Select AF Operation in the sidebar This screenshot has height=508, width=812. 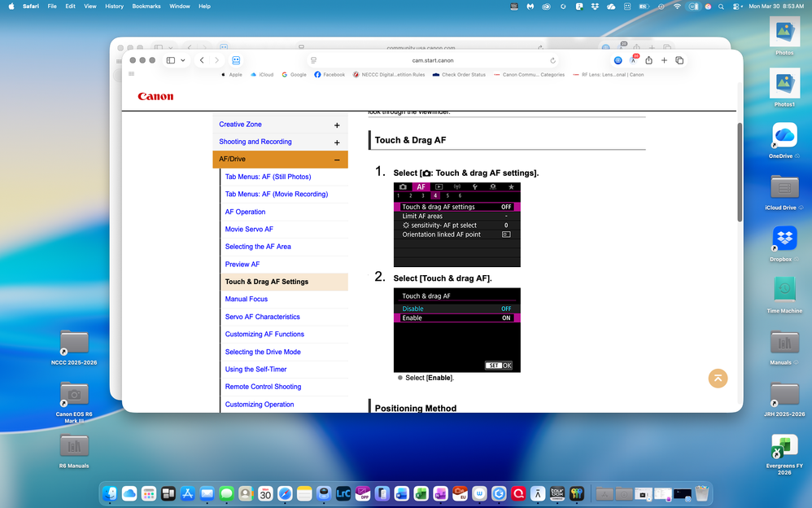pyautogui.click(x=245, y=212)
